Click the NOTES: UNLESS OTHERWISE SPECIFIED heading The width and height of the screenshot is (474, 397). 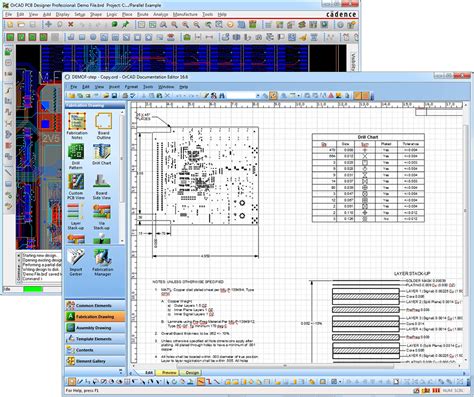[x=187, y=282]
